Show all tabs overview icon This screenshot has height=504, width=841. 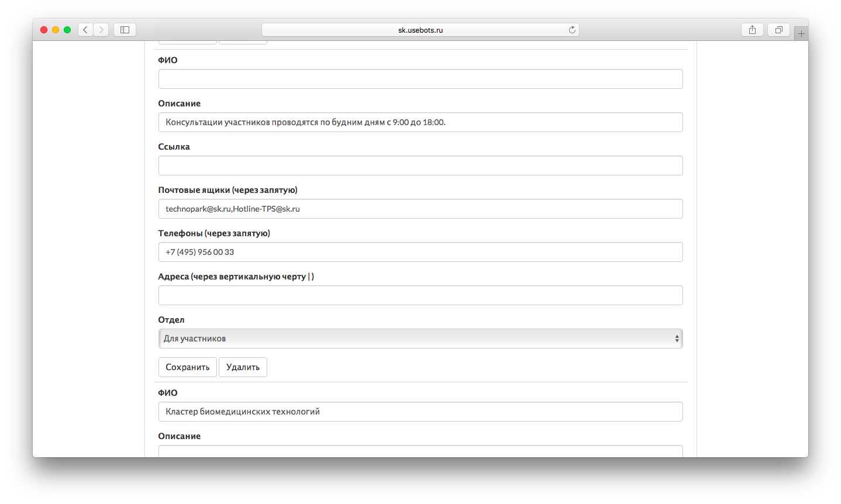(779, 30)
